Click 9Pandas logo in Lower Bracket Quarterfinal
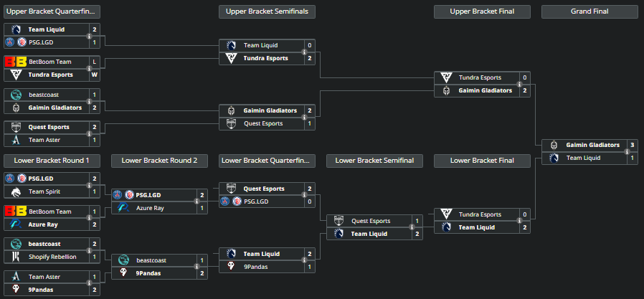 pyautogui.click(x=231, y=267)
